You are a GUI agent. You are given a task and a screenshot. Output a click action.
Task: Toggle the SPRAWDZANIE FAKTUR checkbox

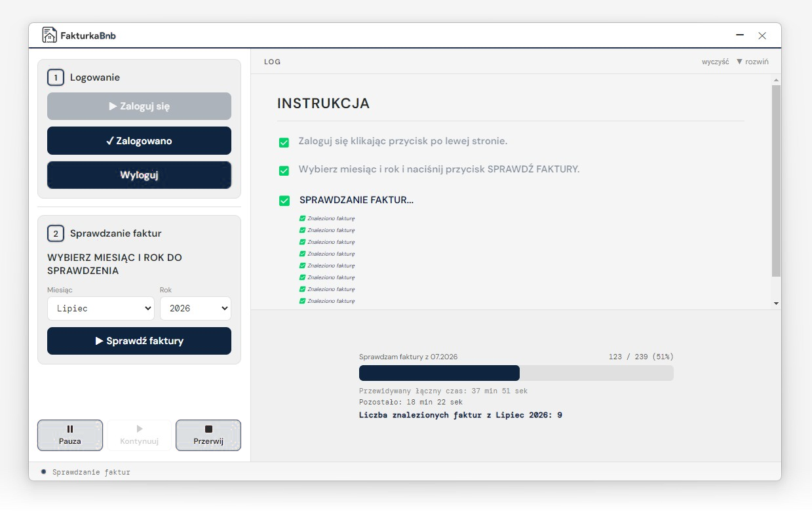[x=284, y=201]
